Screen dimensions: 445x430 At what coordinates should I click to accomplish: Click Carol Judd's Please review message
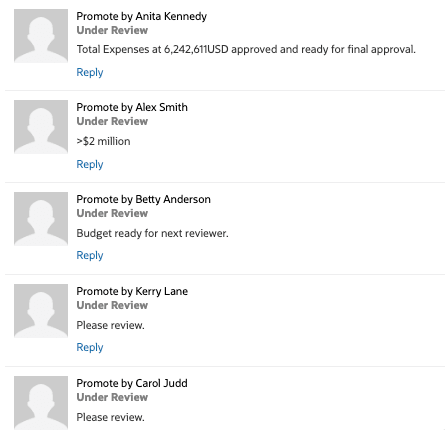coord(110,417)
